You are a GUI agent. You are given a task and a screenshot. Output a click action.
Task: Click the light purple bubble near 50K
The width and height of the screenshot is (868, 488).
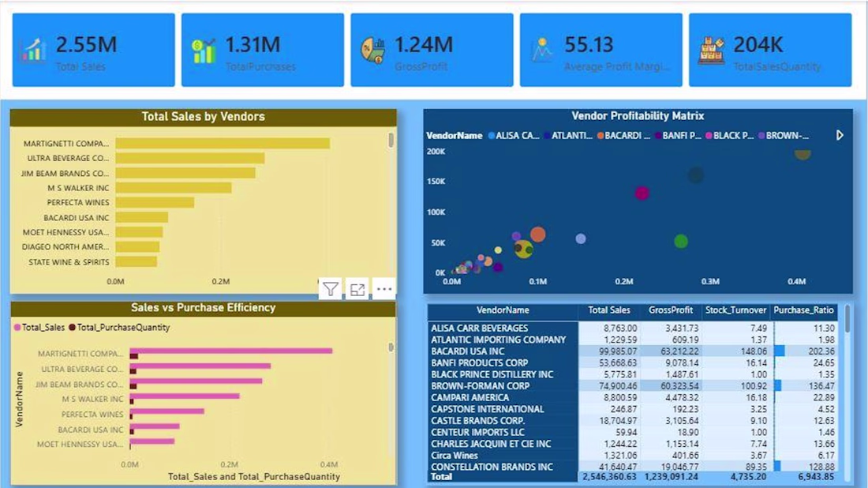[581, 238]
